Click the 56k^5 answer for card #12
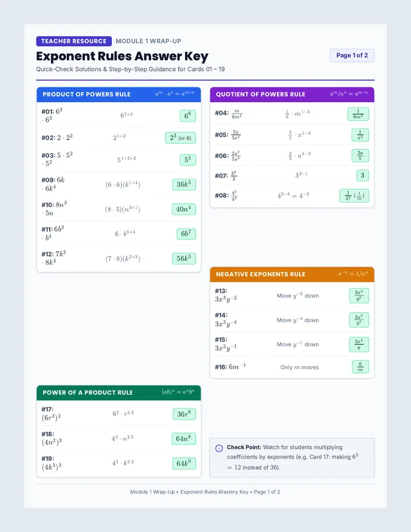 click(x=184, y=259)
